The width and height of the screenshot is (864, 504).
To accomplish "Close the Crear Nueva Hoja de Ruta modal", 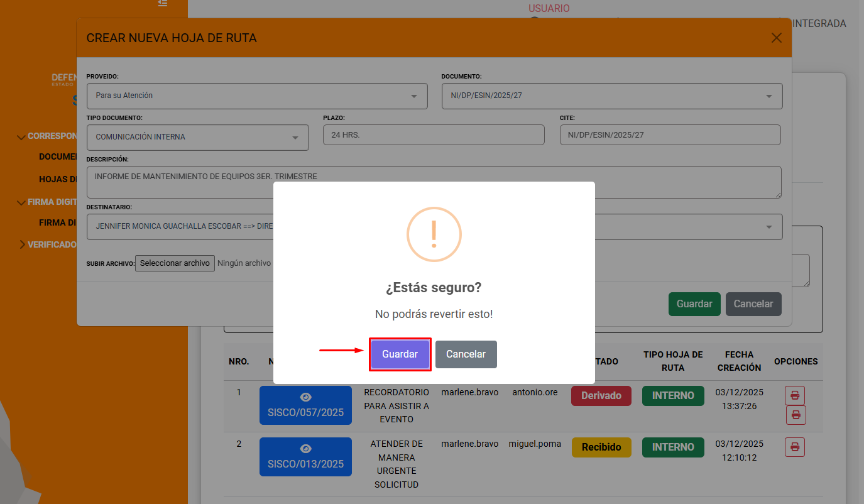I will coord(777,38).
